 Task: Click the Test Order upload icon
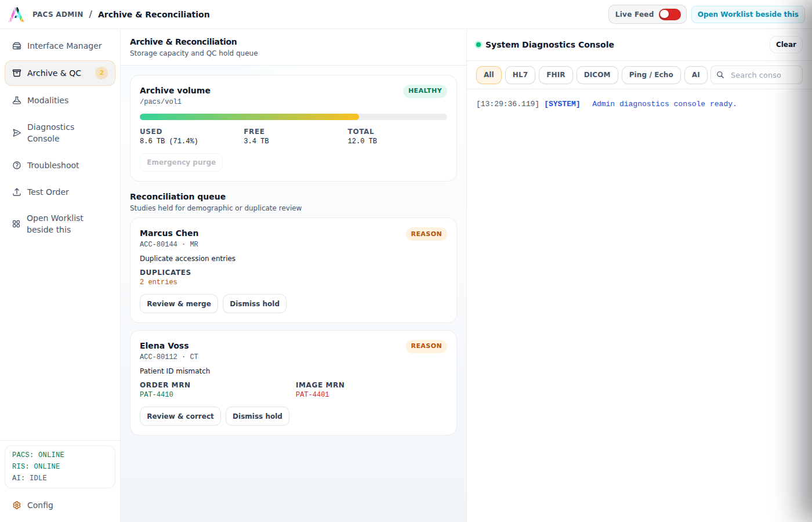tap(17, 192)
